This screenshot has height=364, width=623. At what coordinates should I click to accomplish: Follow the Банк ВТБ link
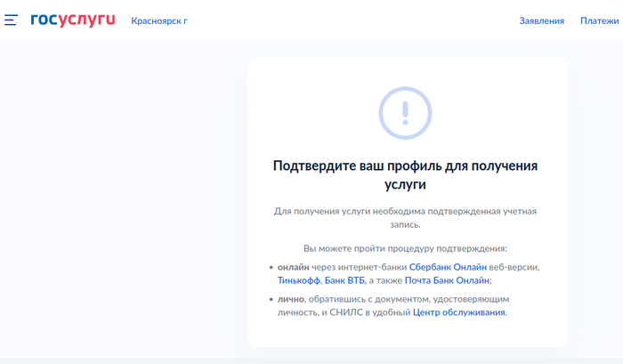[x=345, y=280]
